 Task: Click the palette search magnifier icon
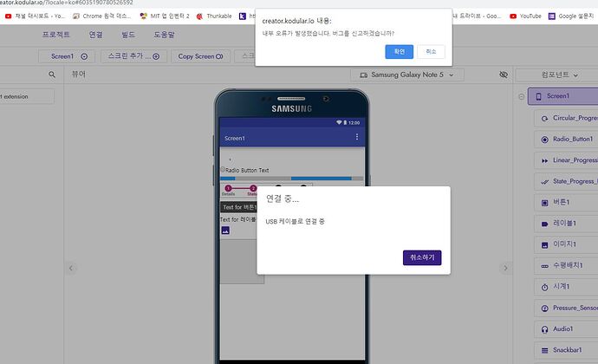[x=52, y=75]
